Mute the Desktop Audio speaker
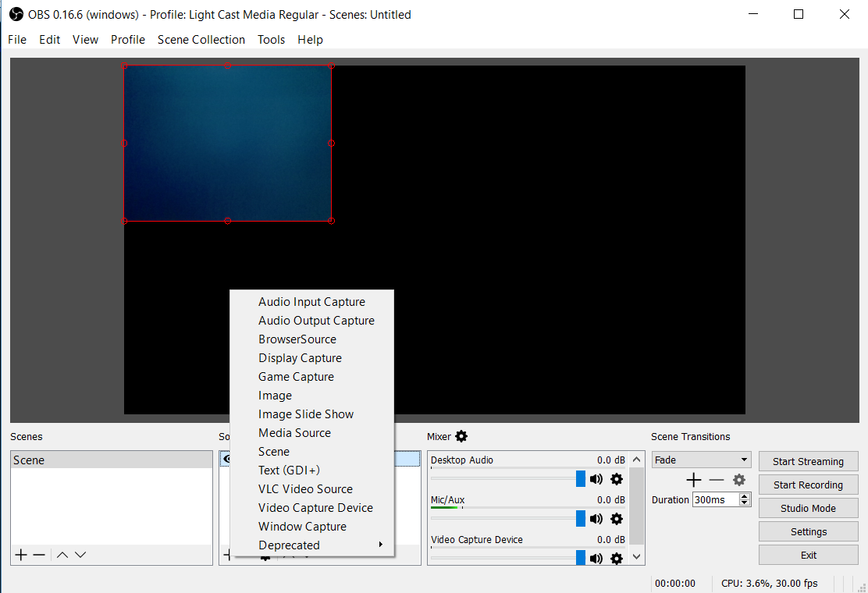The height and width of the screenshot is (593, 868). point(596,479)
